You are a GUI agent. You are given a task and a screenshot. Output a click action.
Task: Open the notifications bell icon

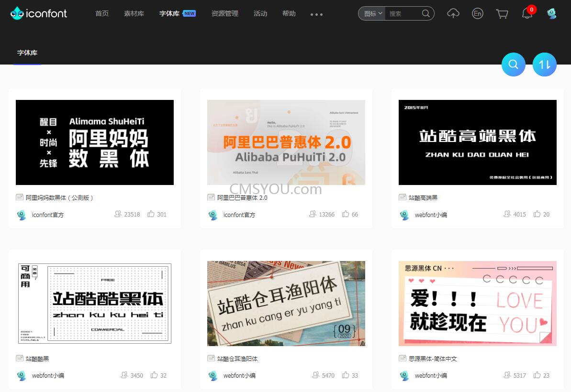coord(527,13)
